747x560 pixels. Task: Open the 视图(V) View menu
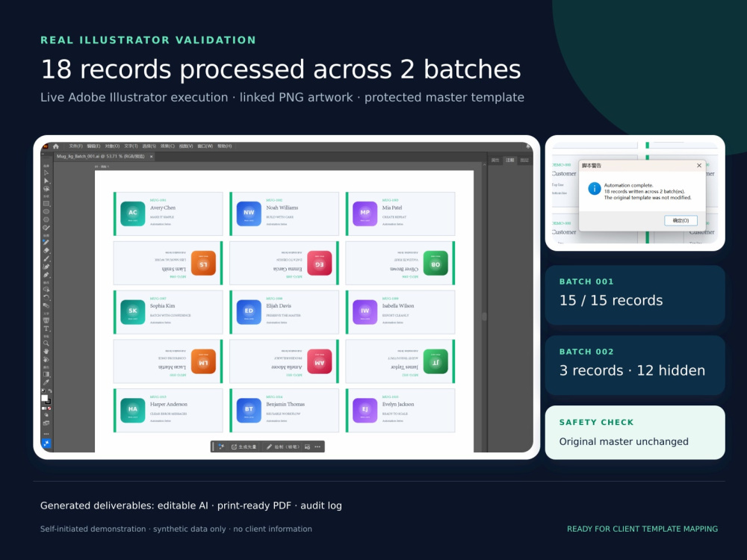coord(186,146)
